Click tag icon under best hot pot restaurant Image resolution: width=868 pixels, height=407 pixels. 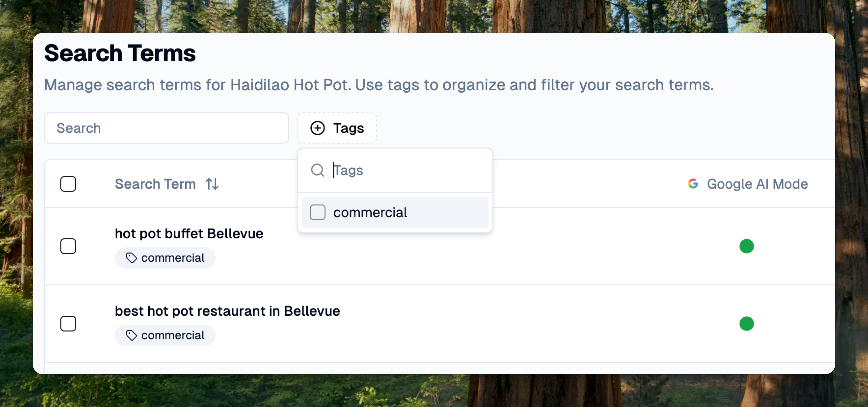(131, 335)
